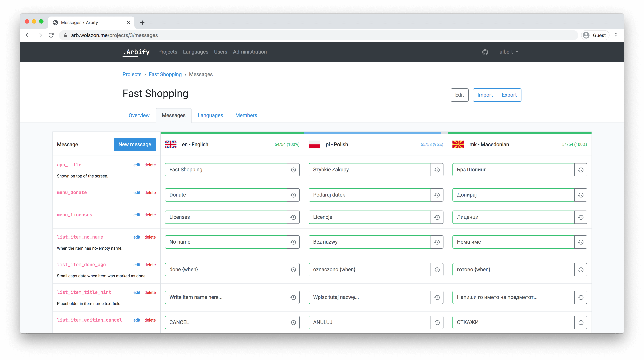Image resolution: width=644 pixels, height=360 pixels.
Task: Click the Macedonian flag icon
Action: 458,144
